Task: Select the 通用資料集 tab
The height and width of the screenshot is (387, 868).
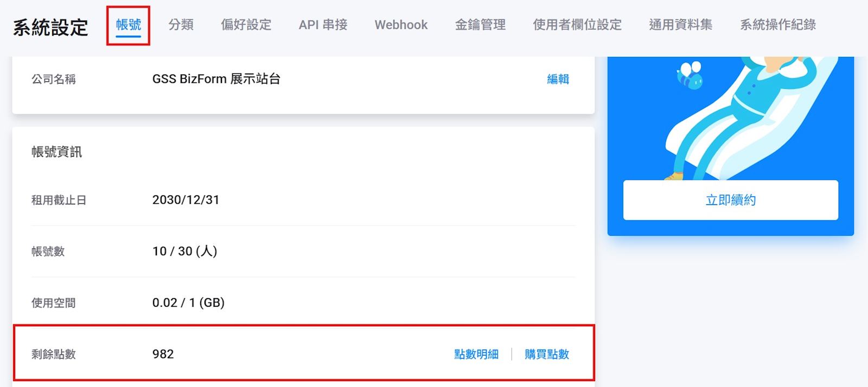Action: [681, 25]
